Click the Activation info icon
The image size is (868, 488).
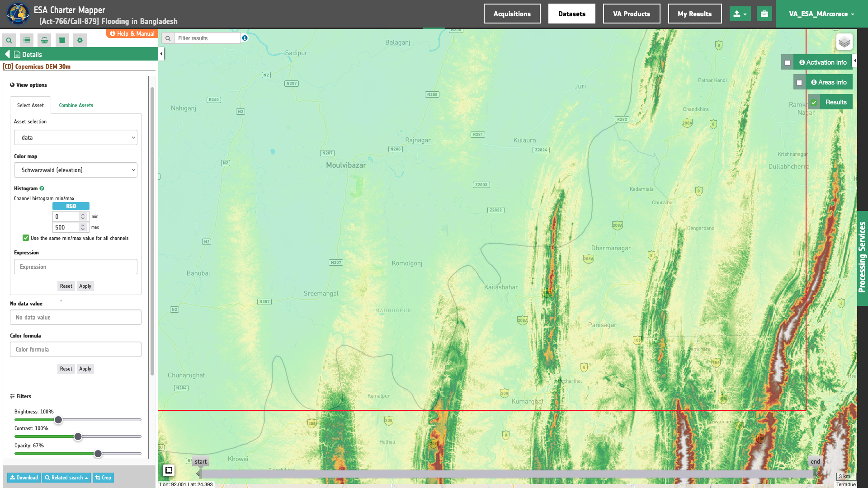coord(802,62)
